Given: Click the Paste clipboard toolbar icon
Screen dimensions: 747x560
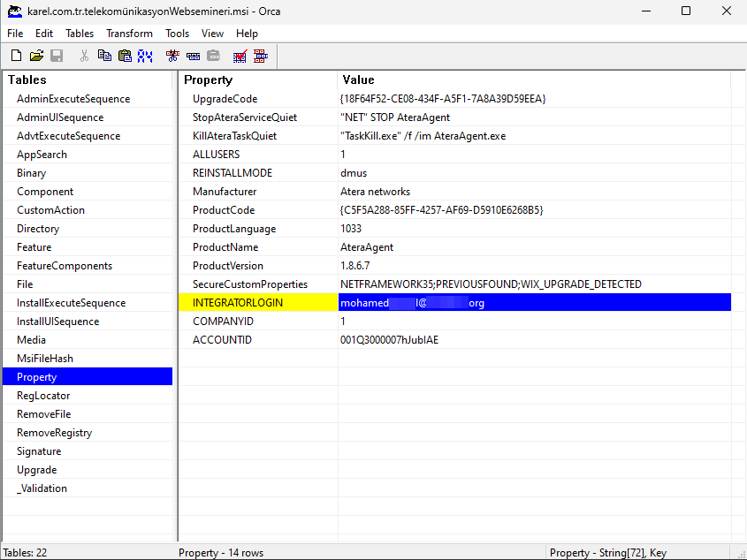Looking at the screenshot, I should click(125, 56).
